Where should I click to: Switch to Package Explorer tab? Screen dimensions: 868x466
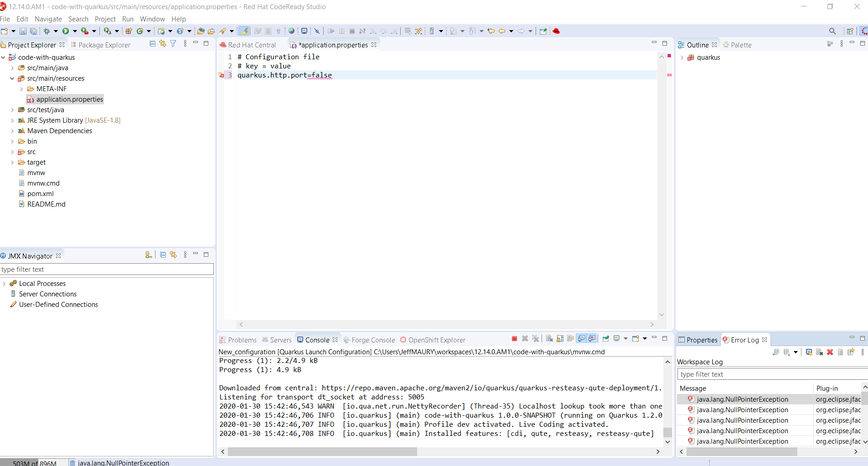(101, 45)
